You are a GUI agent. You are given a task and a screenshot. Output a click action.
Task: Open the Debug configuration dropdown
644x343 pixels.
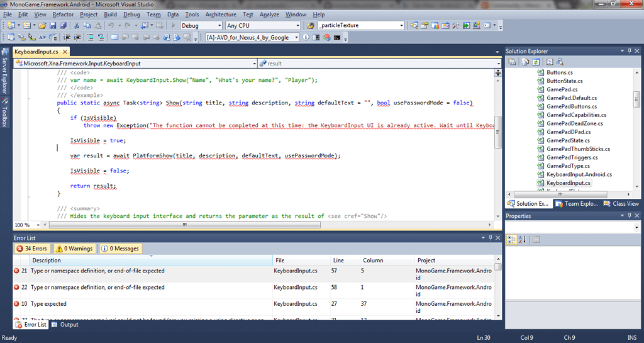(218, 26)
